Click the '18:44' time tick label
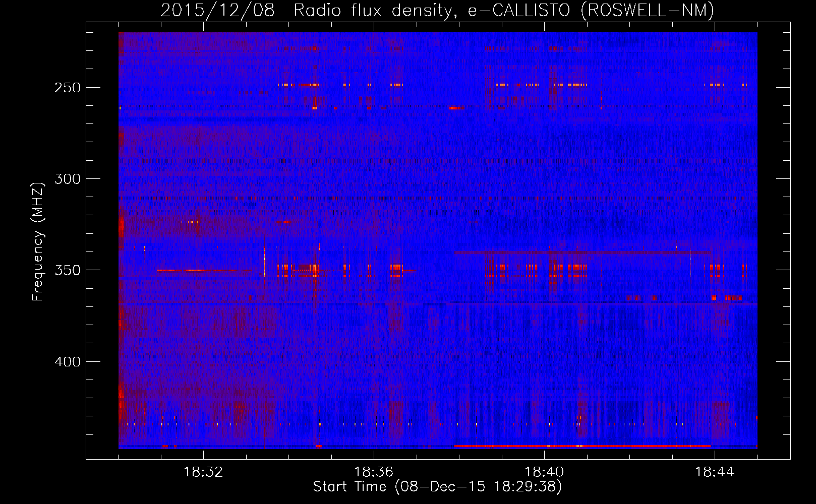 [715, 472]
